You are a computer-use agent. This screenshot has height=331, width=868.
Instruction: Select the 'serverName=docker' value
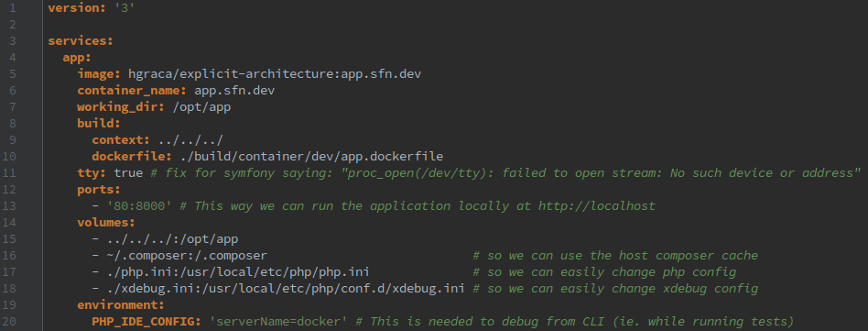[x=278, y=322]
